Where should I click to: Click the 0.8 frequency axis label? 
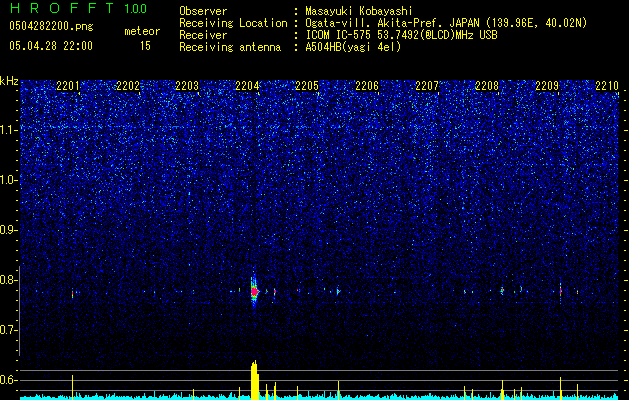[9, 280]
